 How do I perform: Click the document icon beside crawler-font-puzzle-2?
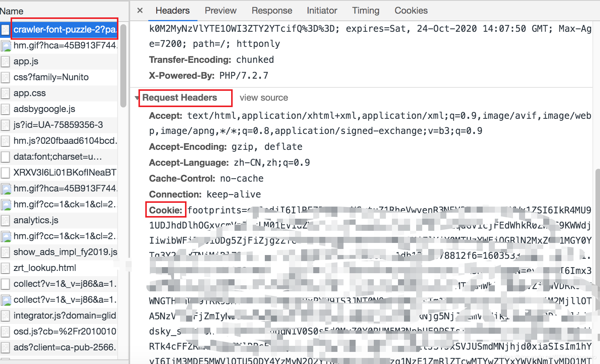point(5,30)
